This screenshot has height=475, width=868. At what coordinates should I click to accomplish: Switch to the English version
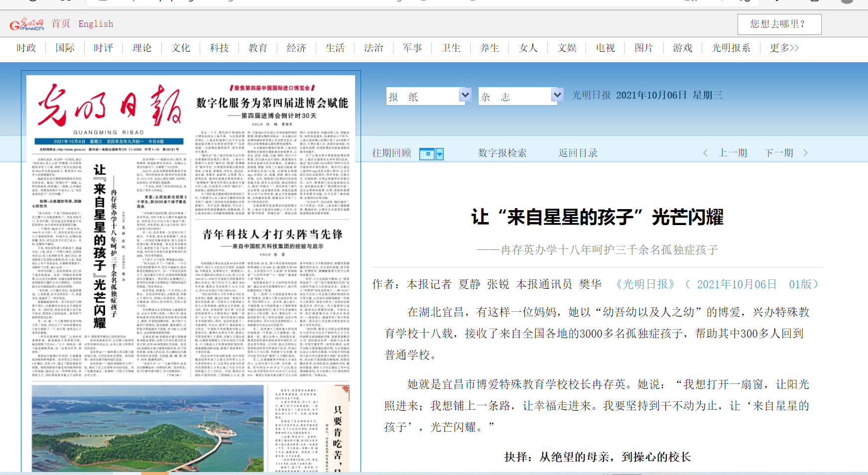(x=96, y=24)
